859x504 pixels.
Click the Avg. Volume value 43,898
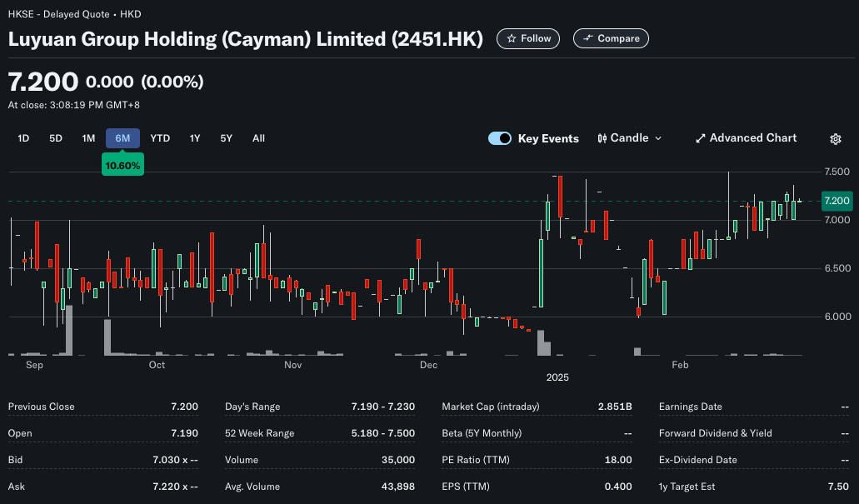pos(398,487)
